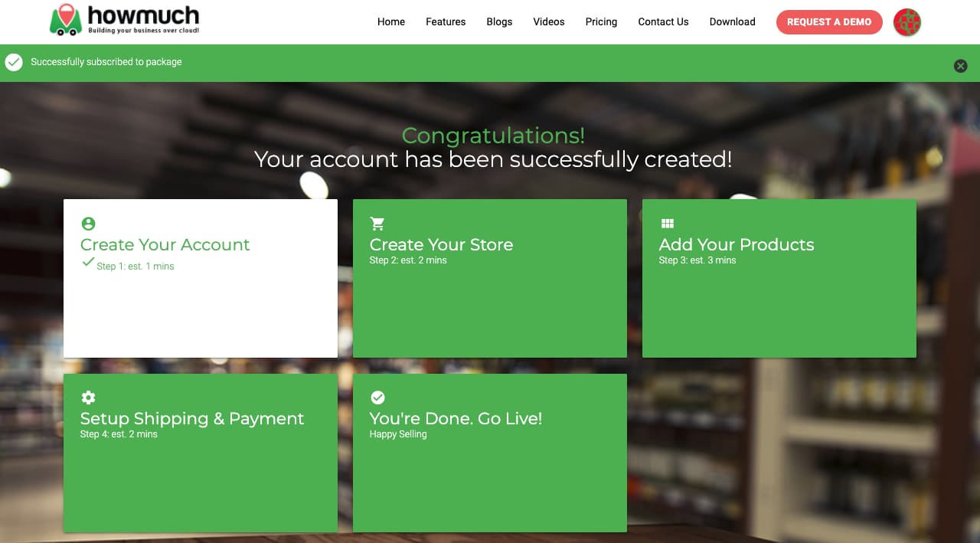Click the success checkmark icon in the notification

[14, 62]
